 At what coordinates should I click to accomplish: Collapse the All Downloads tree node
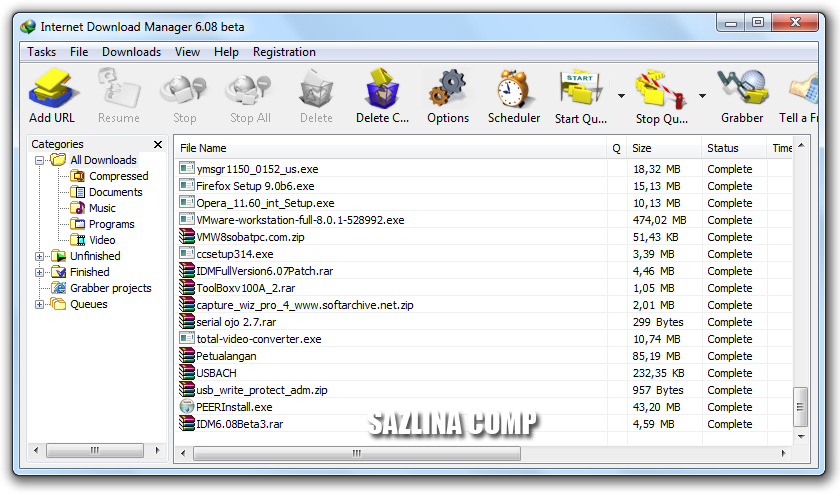click(39, 160)
